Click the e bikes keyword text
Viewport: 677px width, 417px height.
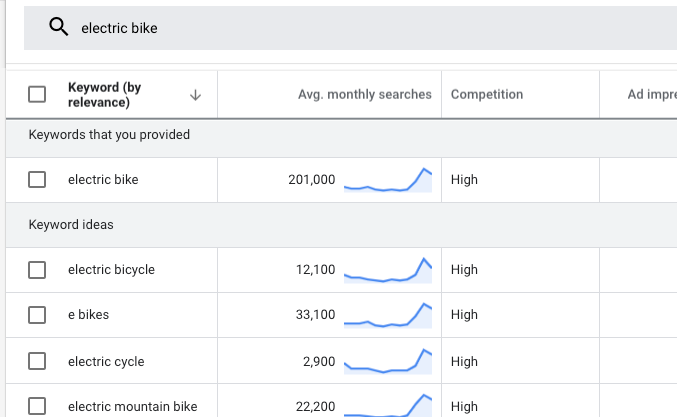tap(88, 315)
